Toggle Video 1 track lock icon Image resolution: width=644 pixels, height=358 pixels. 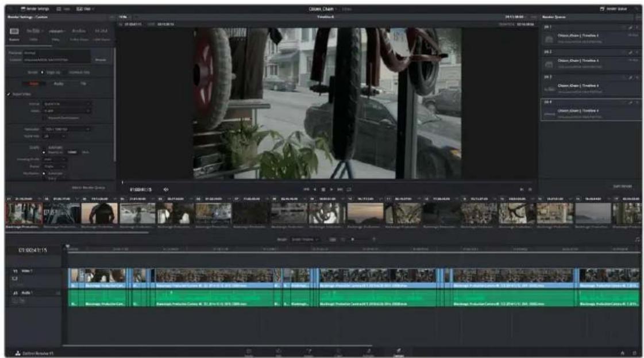pos(15,278)
